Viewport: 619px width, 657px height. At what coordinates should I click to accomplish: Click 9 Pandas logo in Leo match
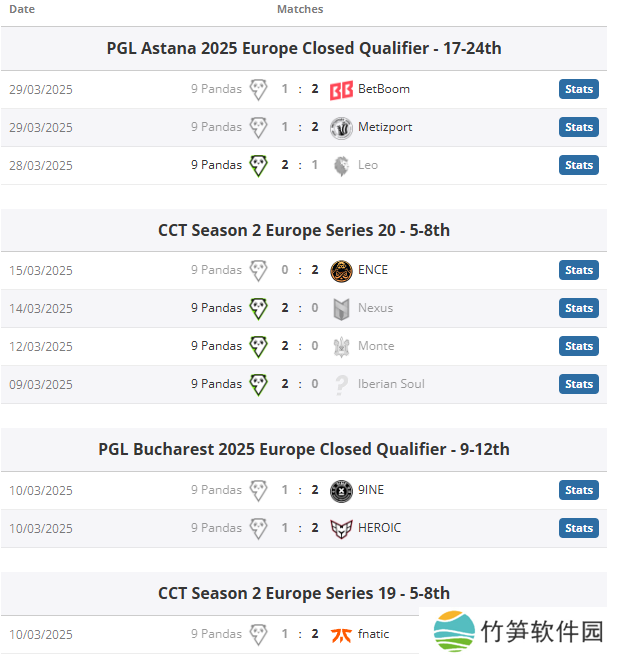[x=259, y=165]
